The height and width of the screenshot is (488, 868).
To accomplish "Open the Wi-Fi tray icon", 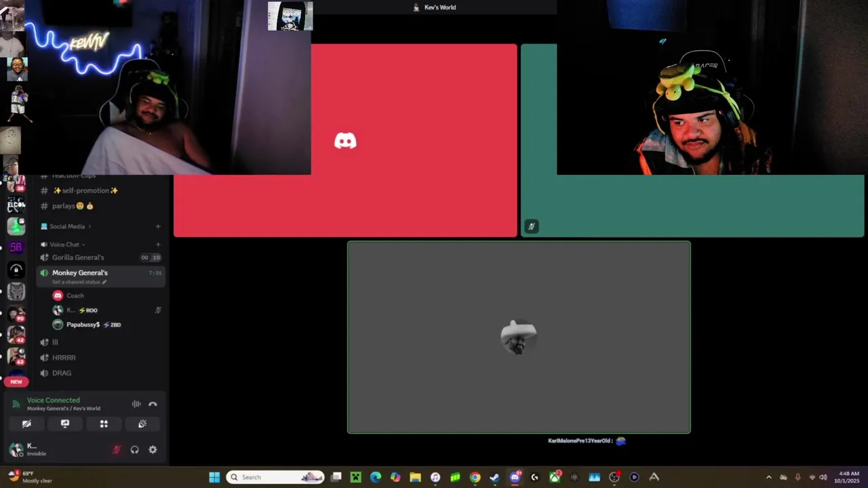I will tap(812, 477).
